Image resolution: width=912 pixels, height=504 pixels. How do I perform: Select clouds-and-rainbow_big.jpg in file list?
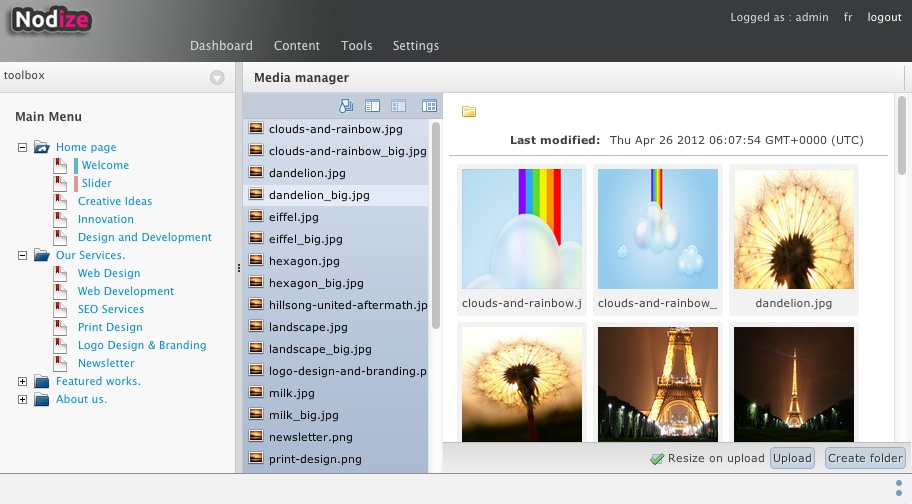(336, 151)
